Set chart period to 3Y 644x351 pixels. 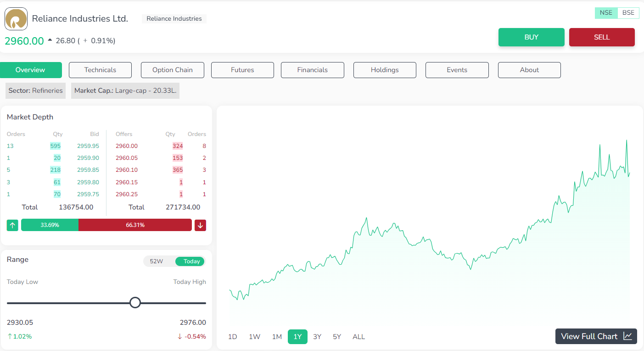click(x=317, y=337)
